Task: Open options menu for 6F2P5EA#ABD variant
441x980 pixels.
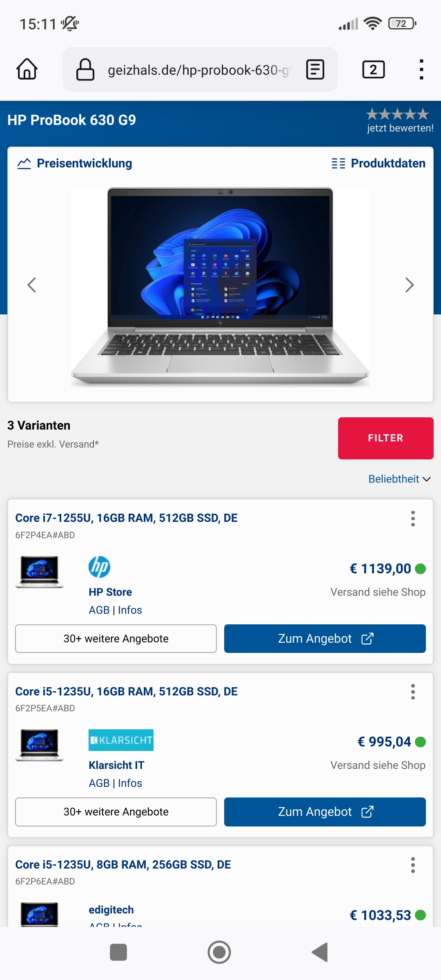Action: point(413,692)
